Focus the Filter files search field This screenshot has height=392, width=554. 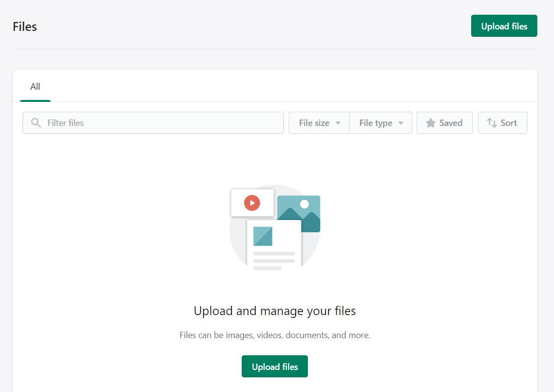point(153,123)
